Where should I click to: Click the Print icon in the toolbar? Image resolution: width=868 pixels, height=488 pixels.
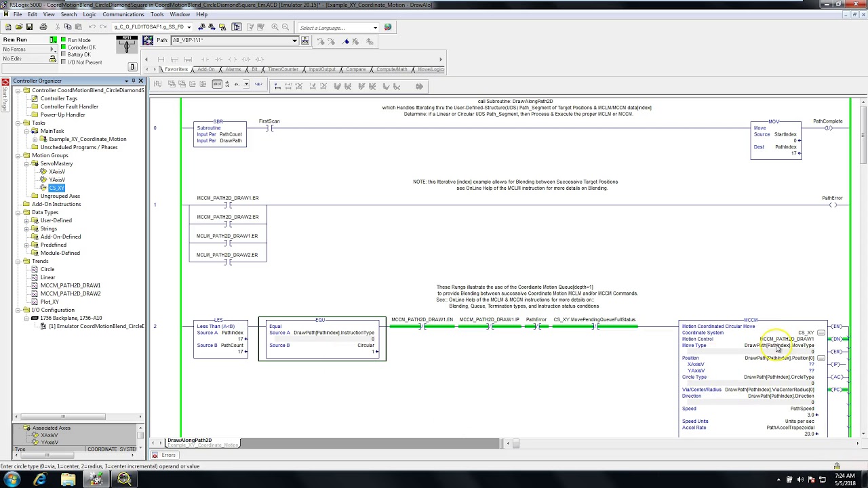point(43,27)
